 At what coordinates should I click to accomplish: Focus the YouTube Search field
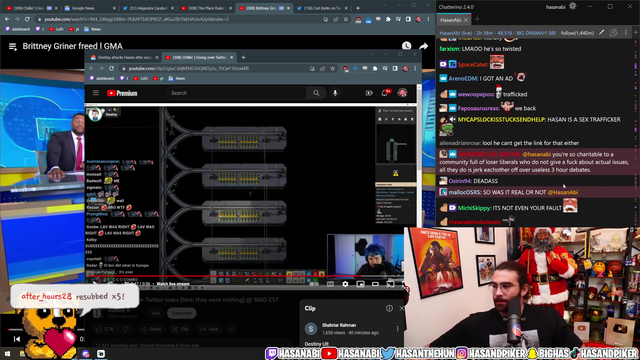pos(236,93)
